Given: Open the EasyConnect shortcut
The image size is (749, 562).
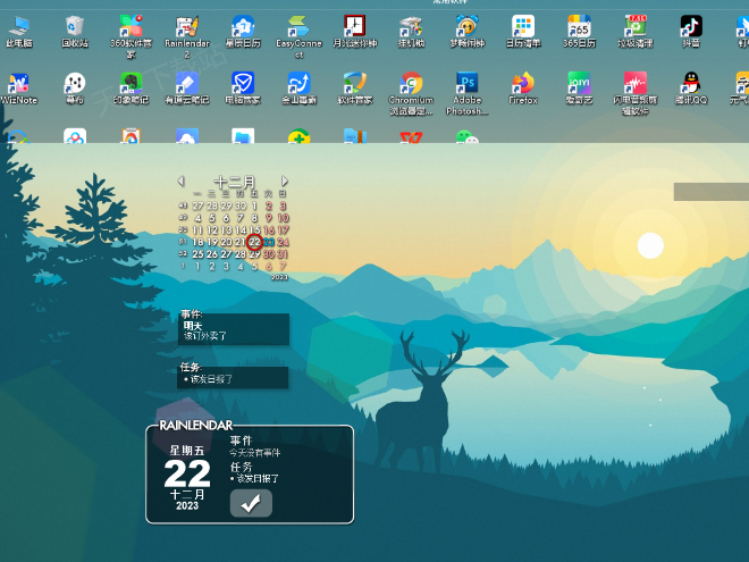Looking at the screenshot, I should [299, 36].
